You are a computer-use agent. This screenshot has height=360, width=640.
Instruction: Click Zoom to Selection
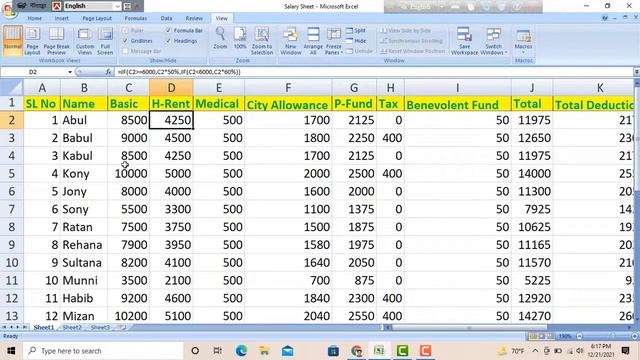pyautogui.click(x=262, y=40)
